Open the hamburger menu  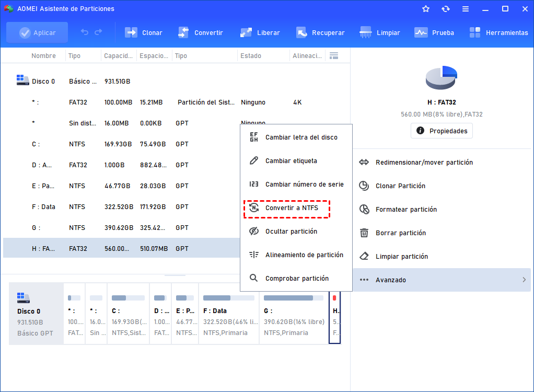[x=466, y=8]
